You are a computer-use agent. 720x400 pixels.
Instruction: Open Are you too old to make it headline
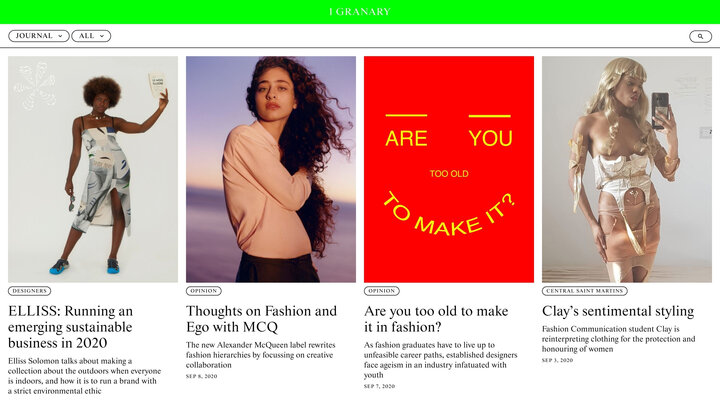pyautogui.click(x=436, y=319)
